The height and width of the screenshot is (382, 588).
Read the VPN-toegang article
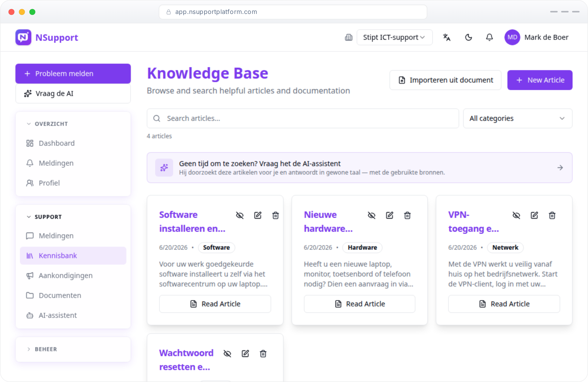coord(504,304)
